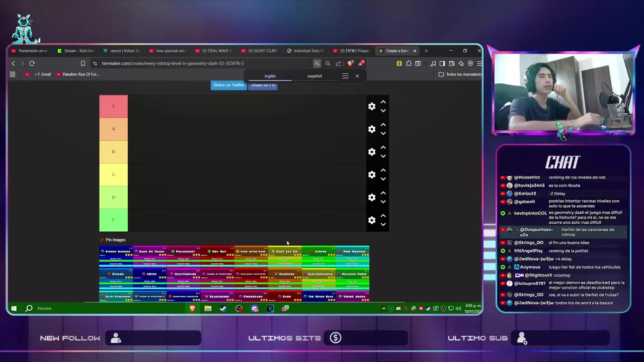
Task: Open the translate popup hamburger menu
Action: (345, 76)
